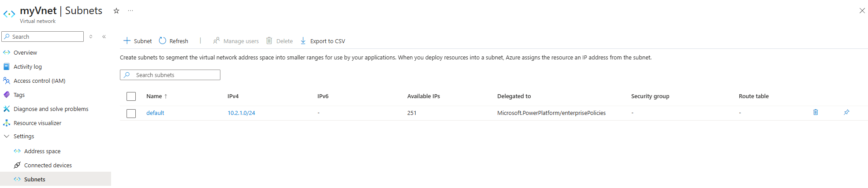This screenshot has height=188, width=868.
Task: Click the favorite star icon beside Subnets title
Action: tap(116, 11)
